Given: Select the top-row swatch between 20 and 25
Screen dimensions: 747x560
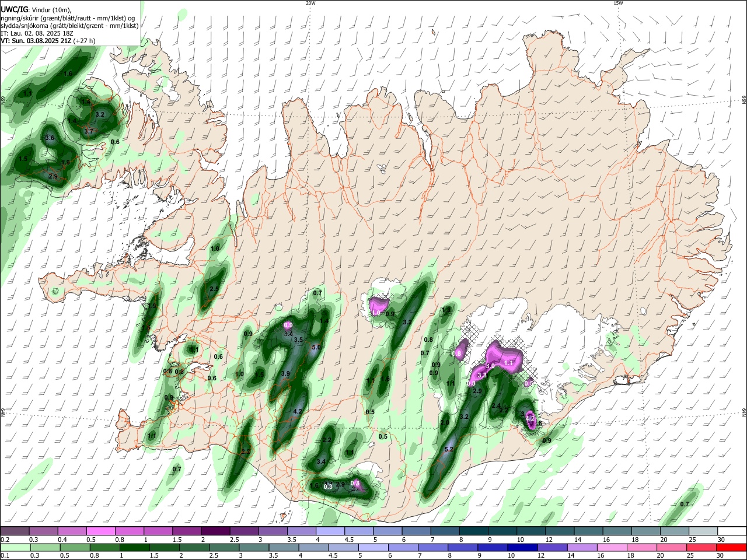Looking at the screenshot, I should pyautogui.click(x=675, y=531).
